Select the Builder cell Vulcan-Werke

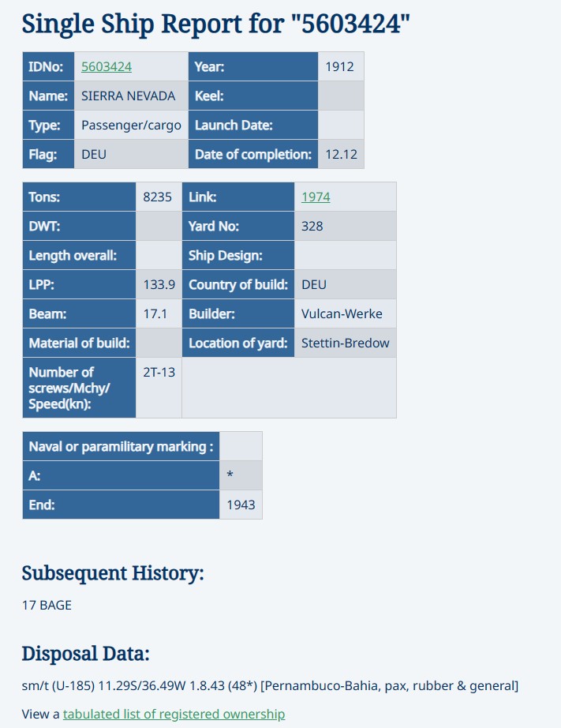[x=346, y=313]
